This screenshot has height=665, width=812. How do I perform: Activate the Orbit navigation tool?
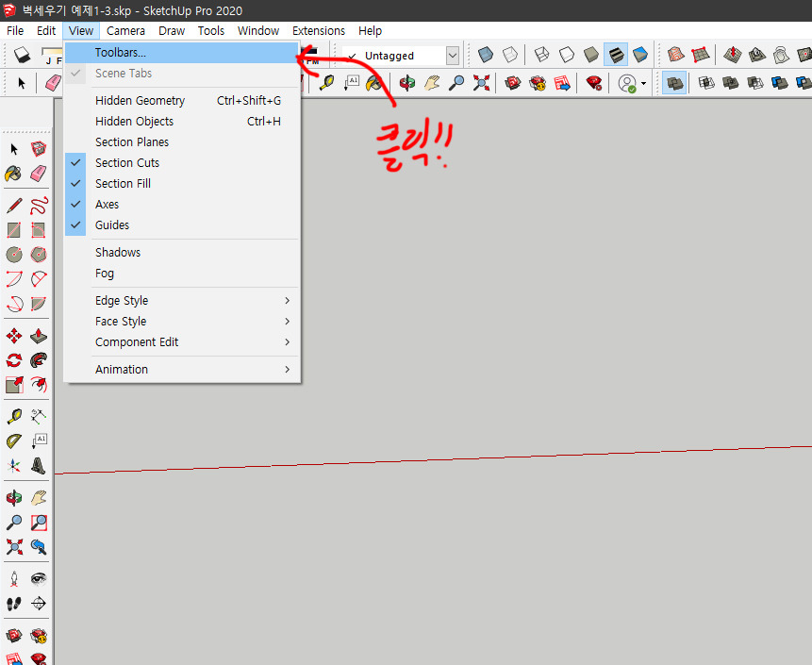pos(14,497)
